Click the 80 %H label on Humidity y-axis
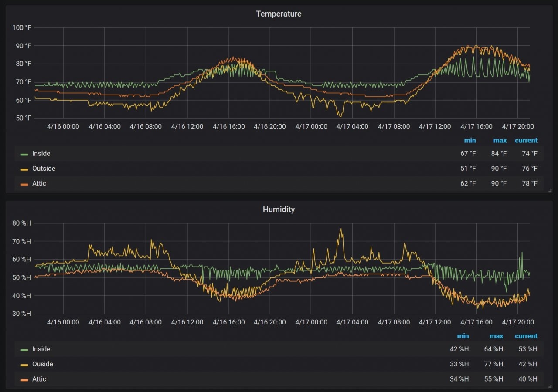 (x=23, y=223)
